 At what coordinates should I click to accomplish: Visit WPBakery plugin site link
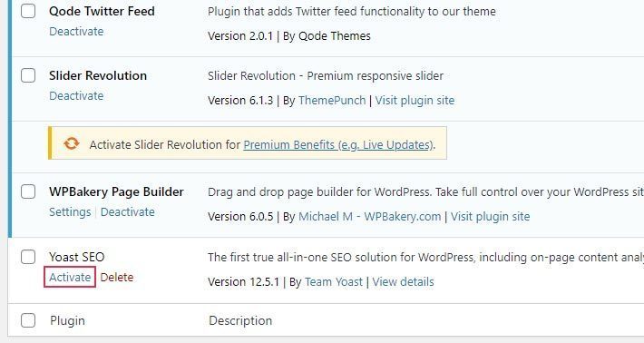click(491, 217)
